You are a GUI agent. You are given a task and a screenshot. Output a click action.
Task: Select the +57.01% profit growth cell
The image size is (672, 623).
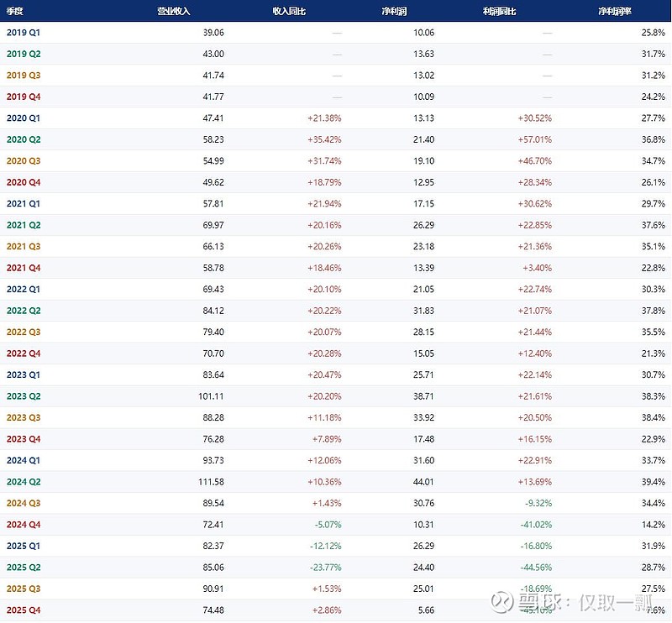tap(534, 139)
